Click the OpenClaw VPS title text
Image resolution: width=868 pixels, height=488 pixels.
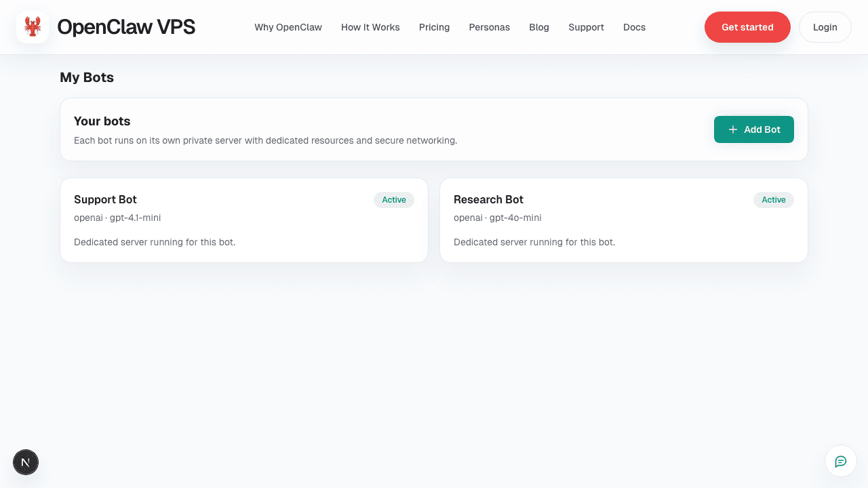pyautogui.click(x=127, y=26)
